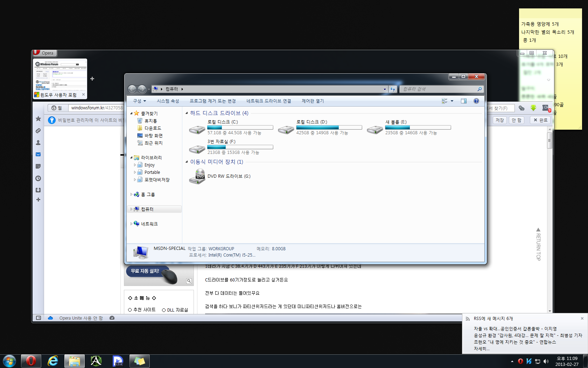Click 완료 to dismiss password bar

pos(540,120)
